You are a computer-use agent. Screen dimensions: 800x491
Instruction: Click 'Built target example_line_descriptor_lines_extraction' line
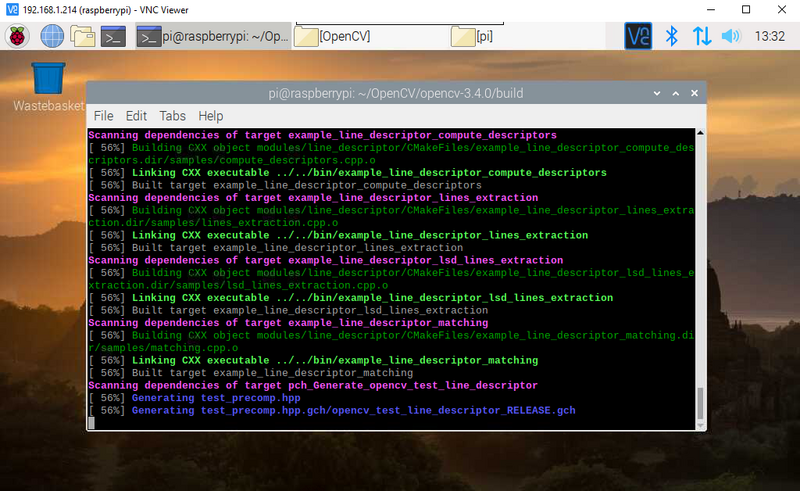tap(276, 248)
